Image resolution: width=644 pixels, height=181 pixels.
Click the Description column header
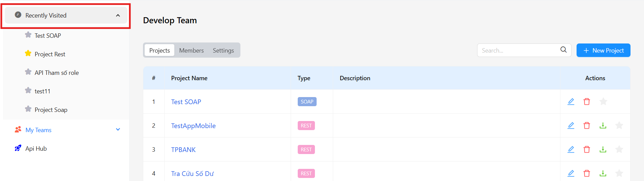(355, 78)
